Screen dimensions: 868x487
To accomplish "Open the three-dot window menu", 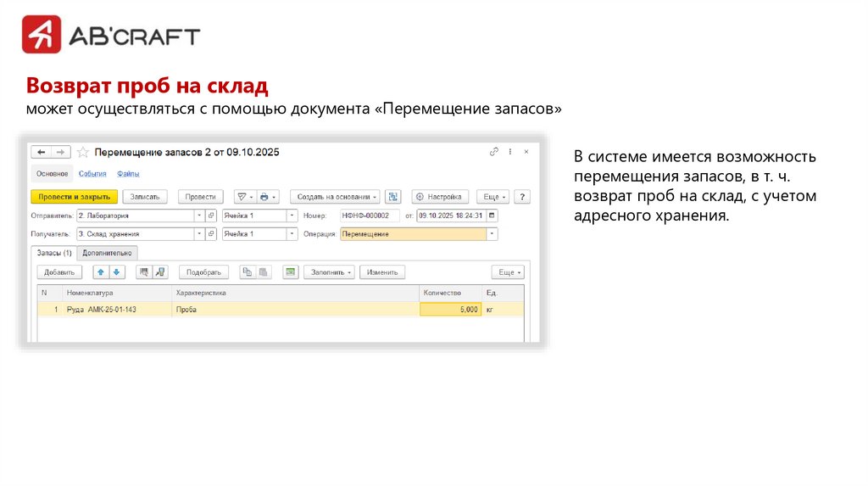I will point(509,151).
